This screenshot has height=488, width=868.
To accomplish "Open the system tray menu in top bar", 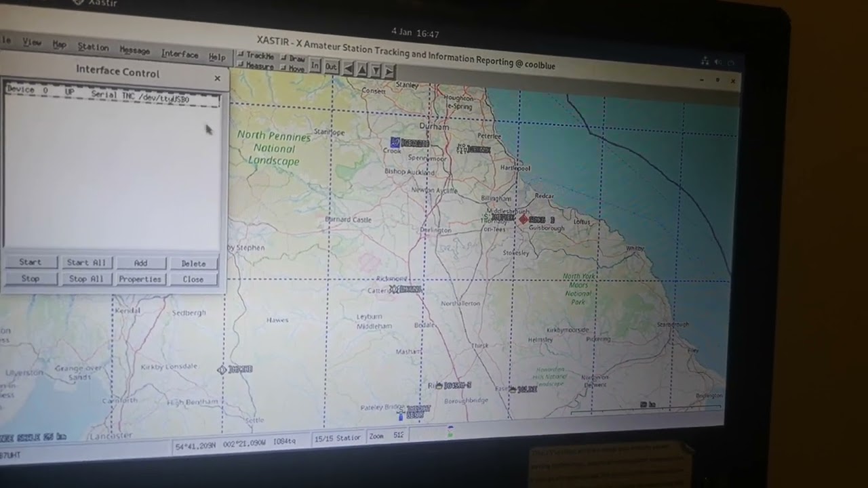I will [x=717, y=62].
